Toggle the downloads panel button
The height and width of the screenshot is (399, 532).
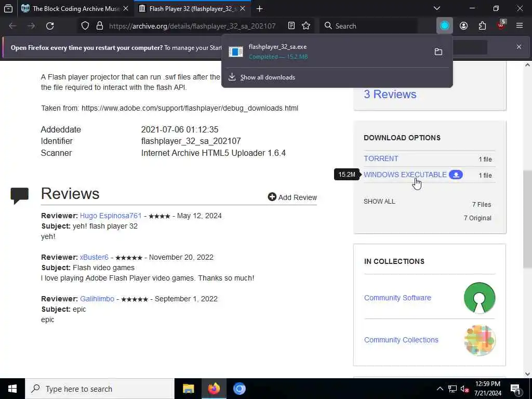445,26
